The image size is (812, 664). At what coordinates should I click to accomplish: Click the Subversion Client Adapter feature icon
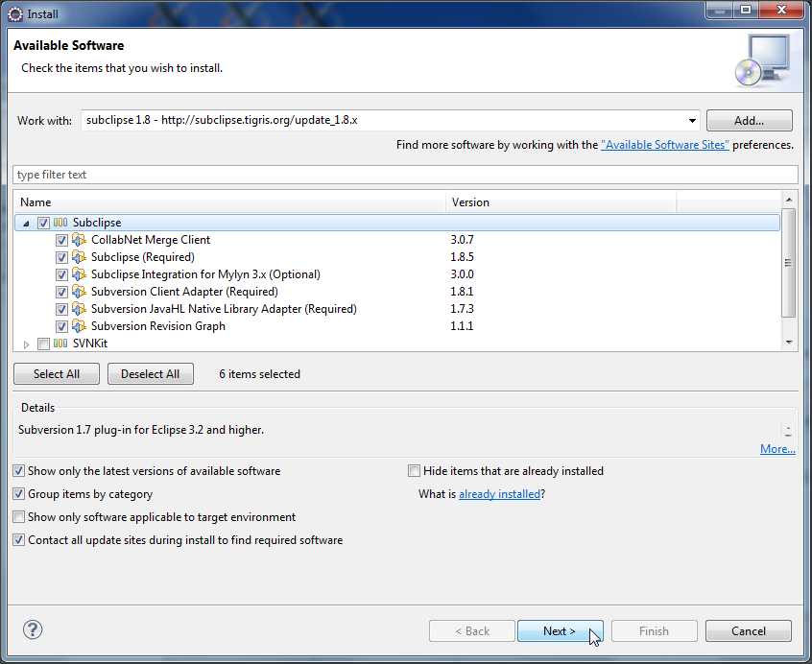pos(79,292)
